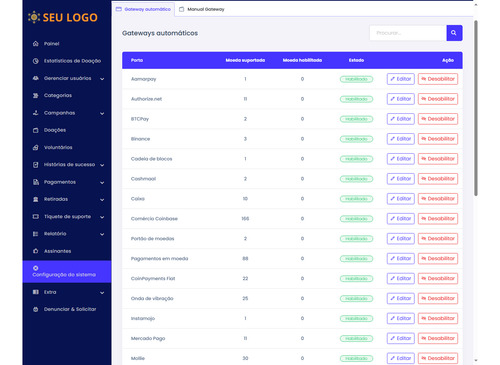Click the Habilitado badge for Binance

(x=356, y=139)
